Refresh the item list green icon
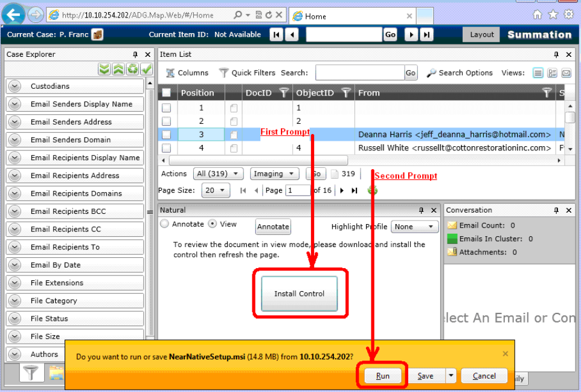 tap(373, 190)
